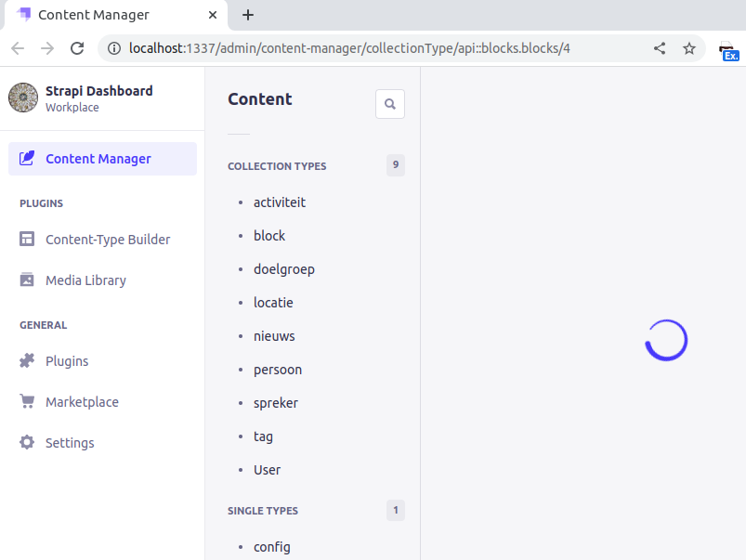Viewport: 746px width, 560px height.
Task: Switch to the Content Manager browser tab
Action: [93, 15]
